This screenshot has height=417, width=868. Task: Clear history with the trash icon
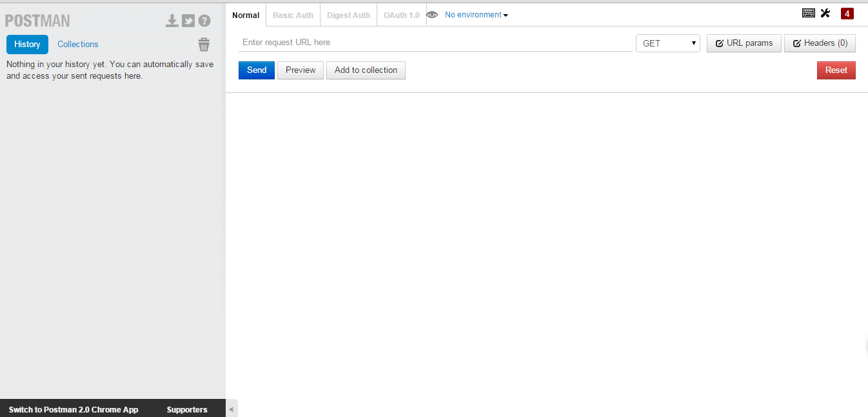pos(204,45)
